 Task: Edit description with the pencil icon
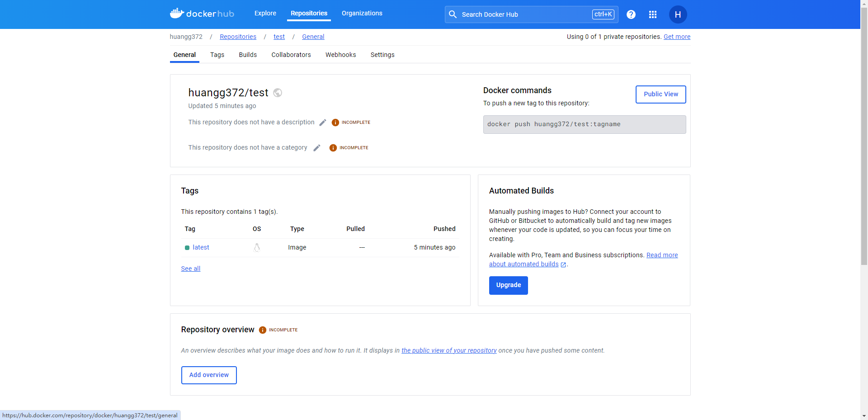(x=323, y=123)
